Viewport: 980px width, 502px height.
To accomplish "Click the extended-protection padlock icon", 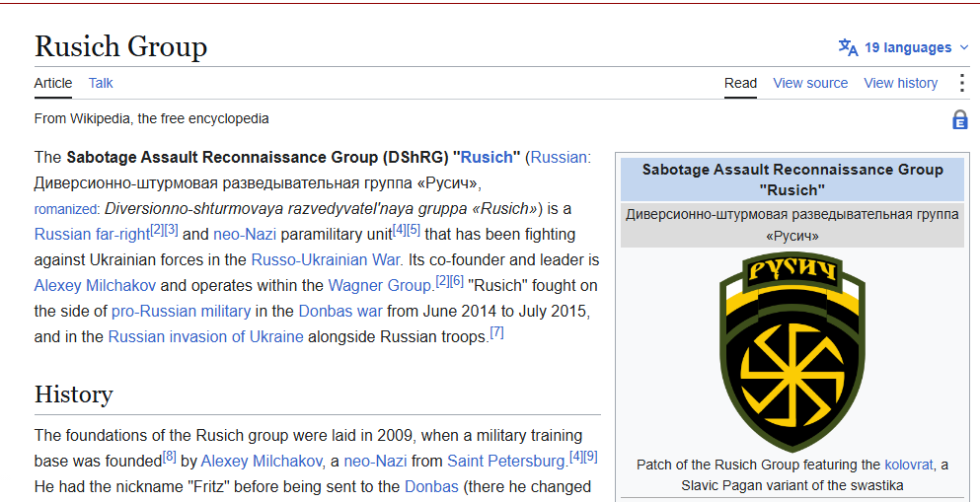I will coord(960,119).
